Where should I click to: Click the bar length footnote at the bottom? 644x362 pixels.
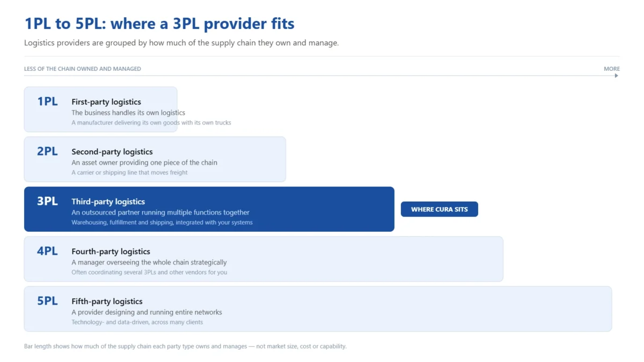(185, 346)
